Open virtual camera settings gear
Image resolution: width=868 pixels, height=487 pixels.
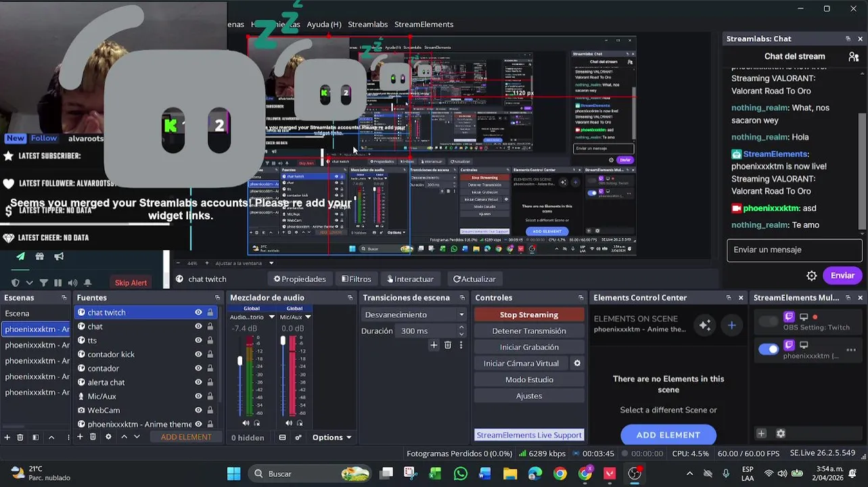pyautogui.click(x=577, y=363)
